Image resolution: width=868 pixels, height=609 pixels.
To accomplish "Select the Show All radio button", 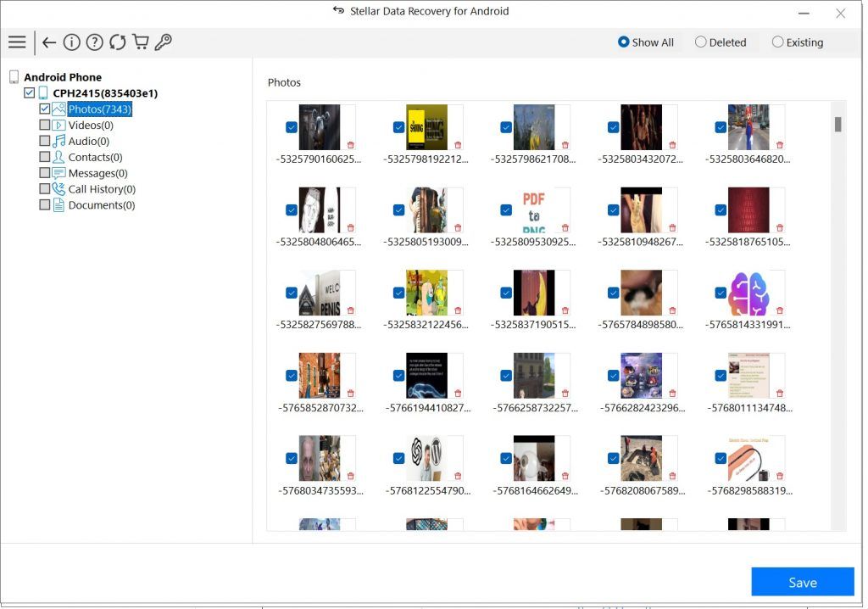I will point(623,42).
